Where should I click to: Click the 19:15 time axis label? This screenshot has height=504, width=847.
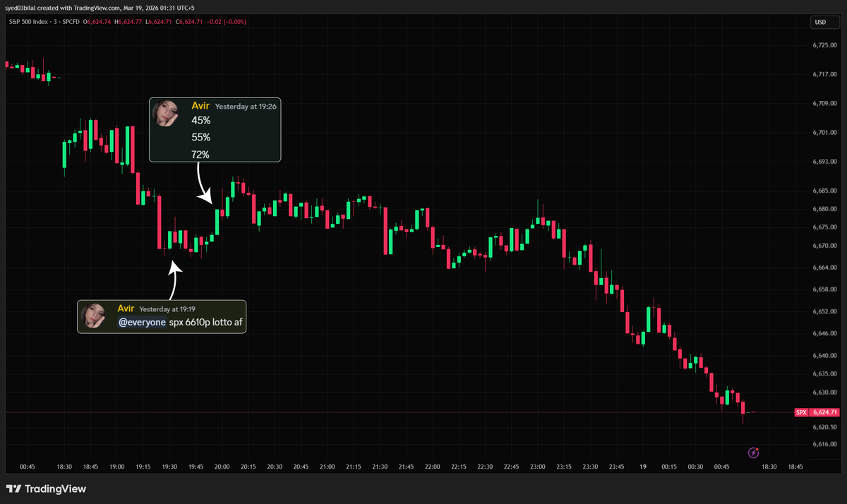143,467
